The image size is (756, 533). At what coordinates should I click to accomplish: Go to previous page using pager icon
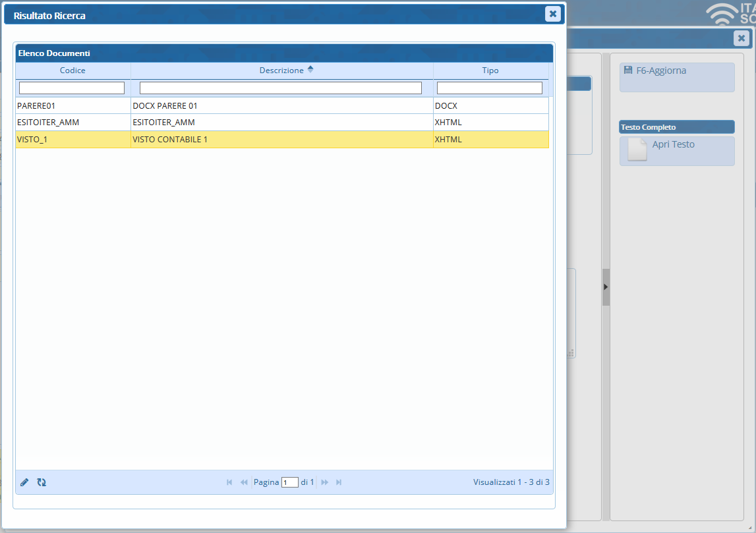point(244,482)
